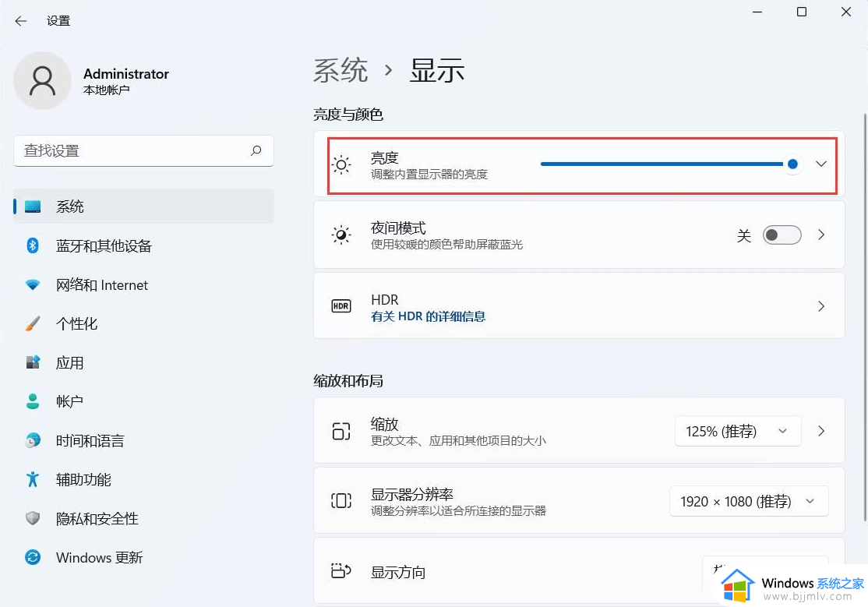Open 有关 HDR 的详细信息 link

coord(428,316)
